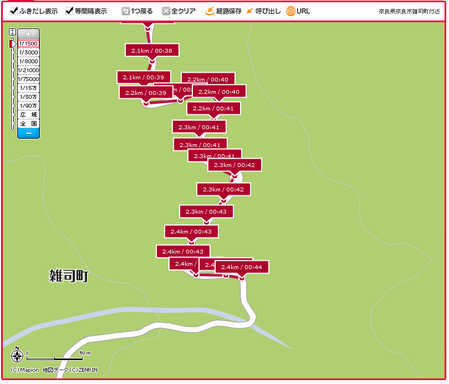Image resolution: width=449 pixels, height=384 pixels.
Task: Click the 2.3km / 00:43 route balloon
Action: point(206,212)
